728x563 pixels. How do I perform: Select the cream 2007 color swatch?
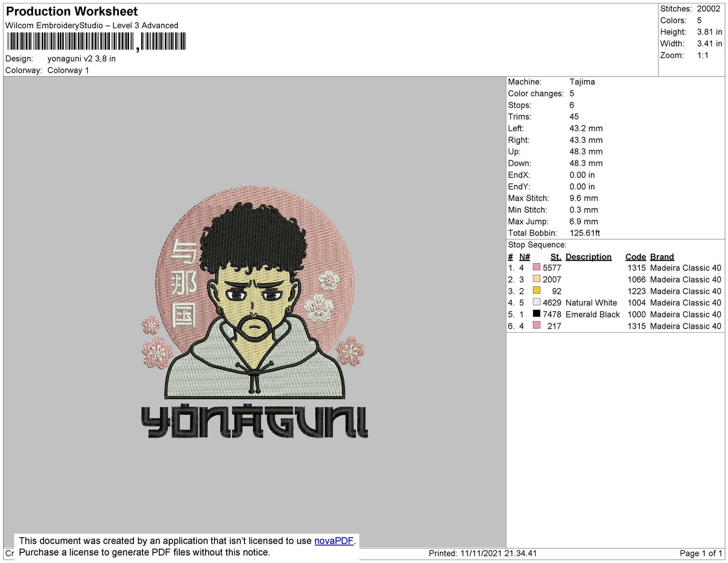tap(537, 279)
